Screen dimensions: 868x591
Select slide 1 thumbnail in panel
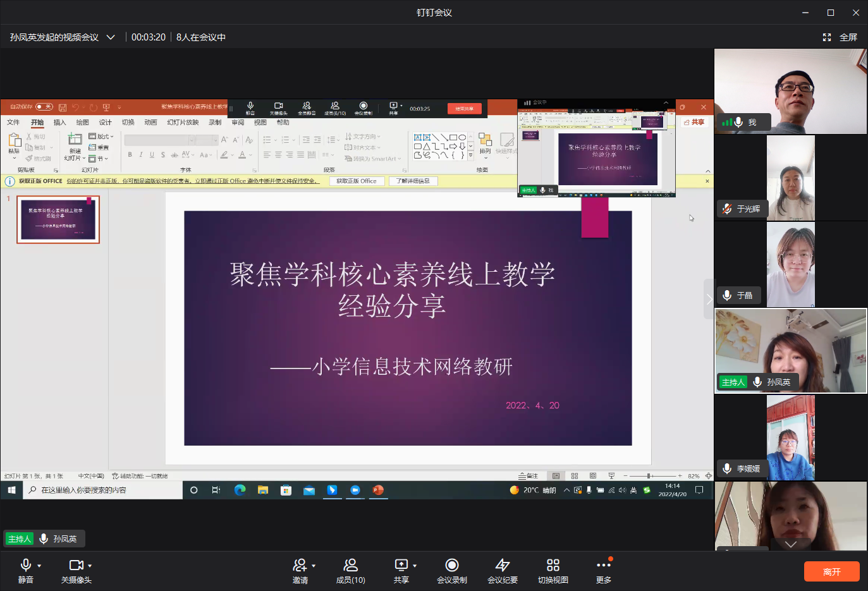click(x=58, y=219)
